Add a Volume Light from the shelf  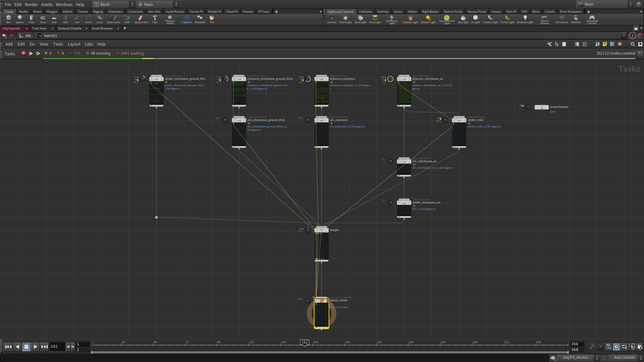[410, 20]
